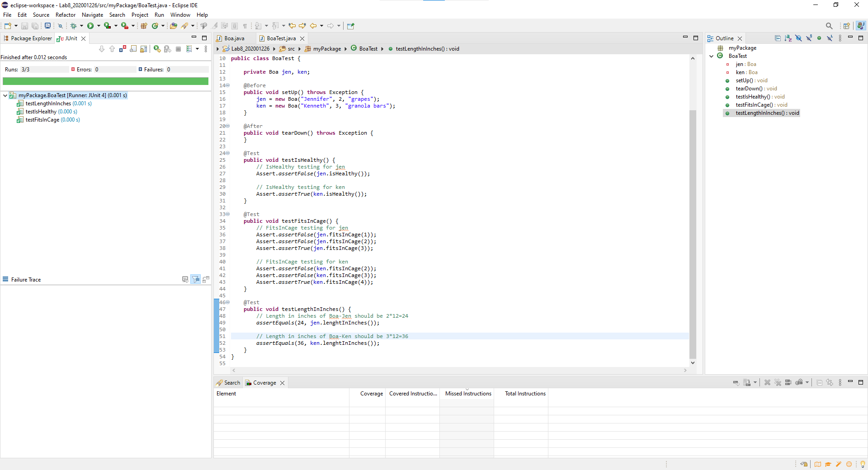Toggle Hide Fields in the Outline view
Viewport: 868px width, 470px height.
tap(798, 38)
